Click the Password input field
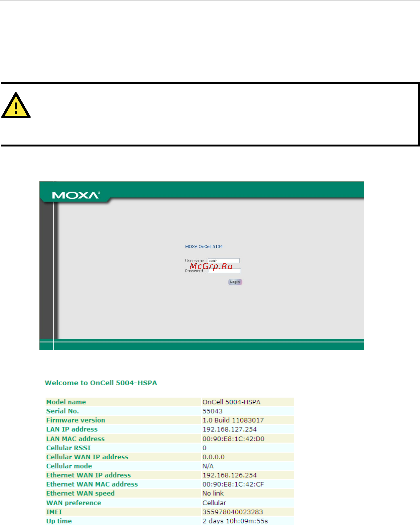Viewport: 420px width, 532px height. (224, 271)
